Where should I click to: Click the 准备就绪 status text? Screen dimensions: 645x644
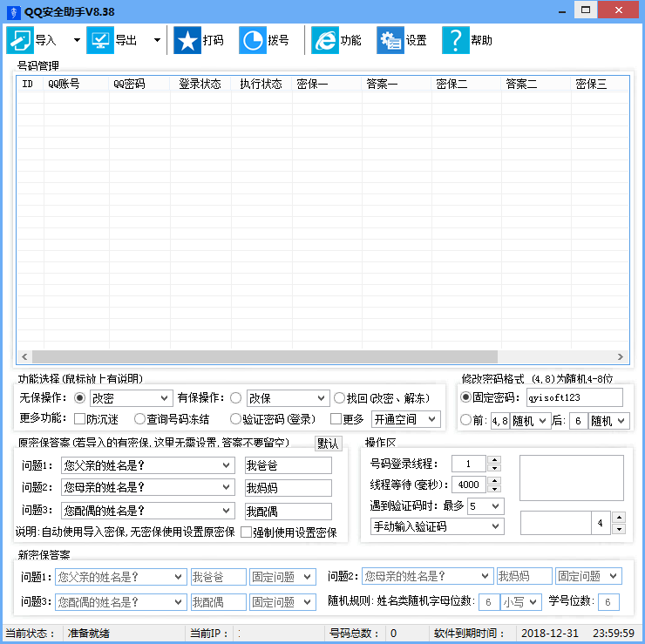pos(88,633)
